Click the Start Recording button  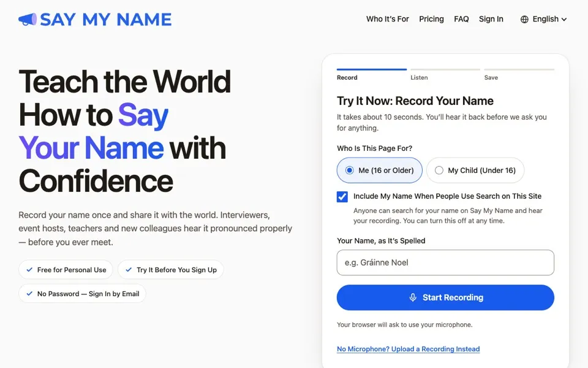click(x=445, y=297)
